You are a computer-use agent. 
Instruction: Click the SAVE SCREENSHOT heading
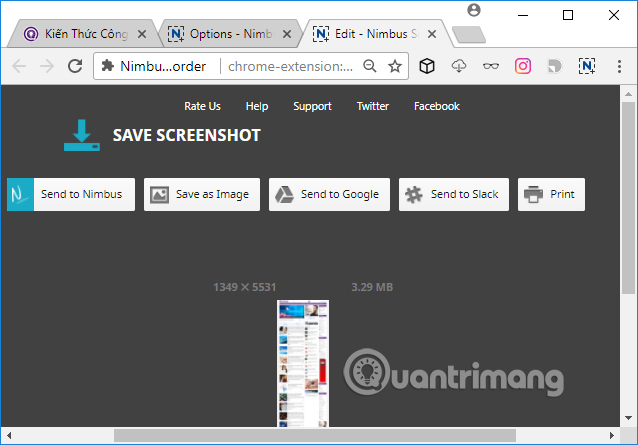tap(187, 135)
